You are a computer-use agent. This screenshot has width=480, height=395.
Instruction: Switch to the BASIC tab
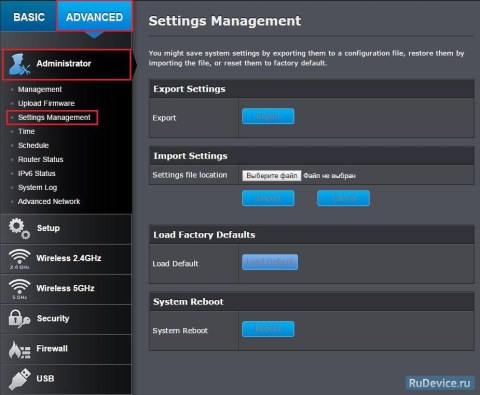tap(29, 17)
